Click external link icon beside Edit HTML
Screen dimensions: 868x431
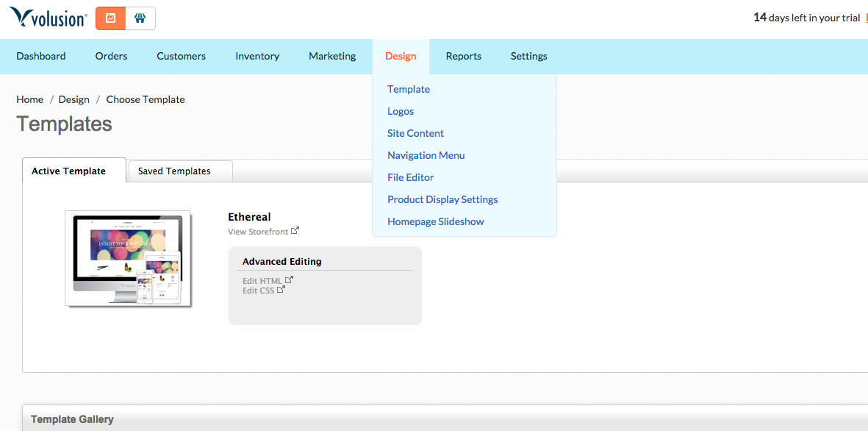tap(289, 280)
